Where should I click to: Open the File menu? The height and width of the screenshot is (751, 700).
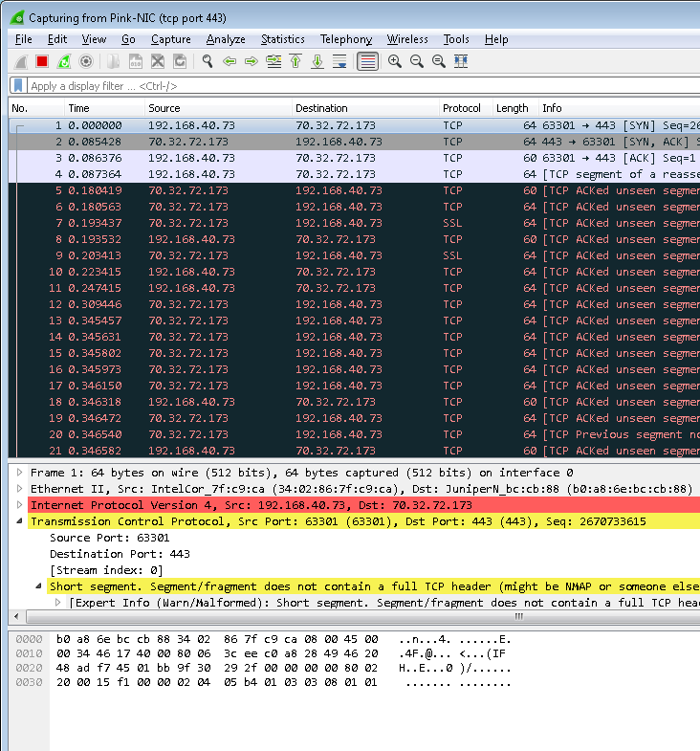(x=24, y=39)
